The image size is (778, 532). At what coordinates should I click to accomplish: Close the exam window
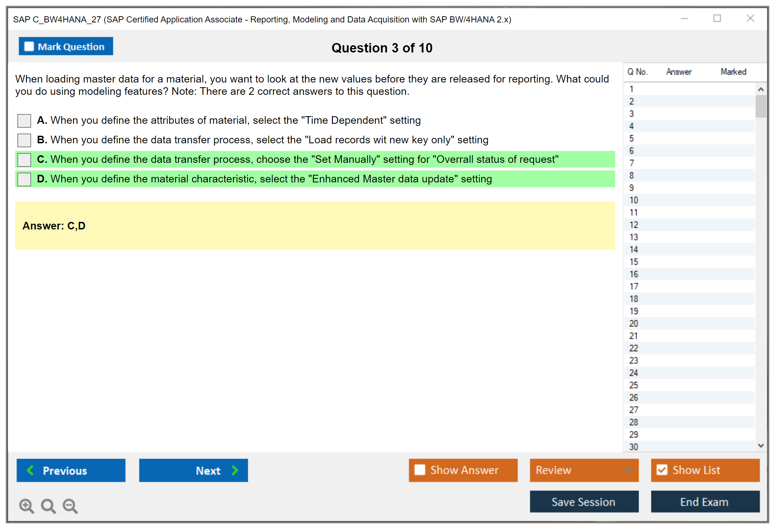click(750, 18)
